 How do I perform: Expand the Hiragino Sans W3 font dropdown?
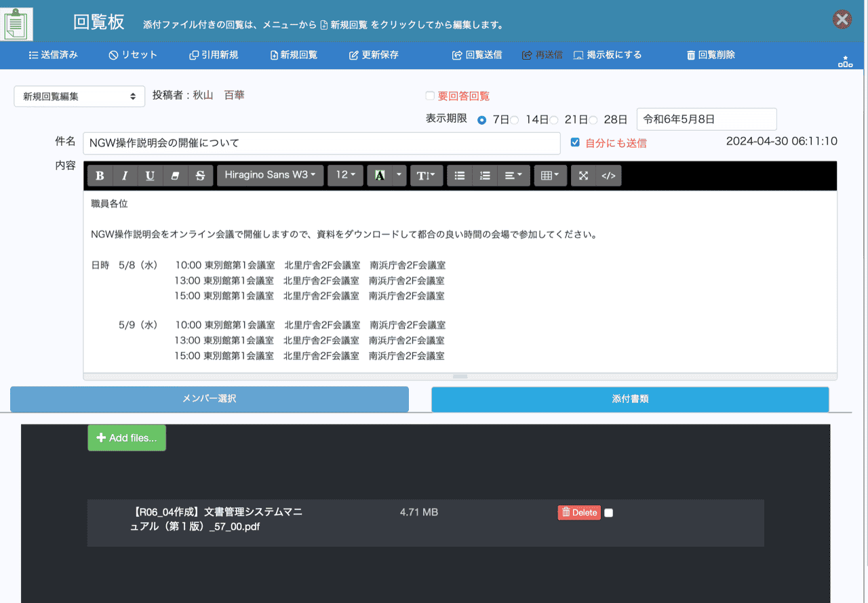270,175
